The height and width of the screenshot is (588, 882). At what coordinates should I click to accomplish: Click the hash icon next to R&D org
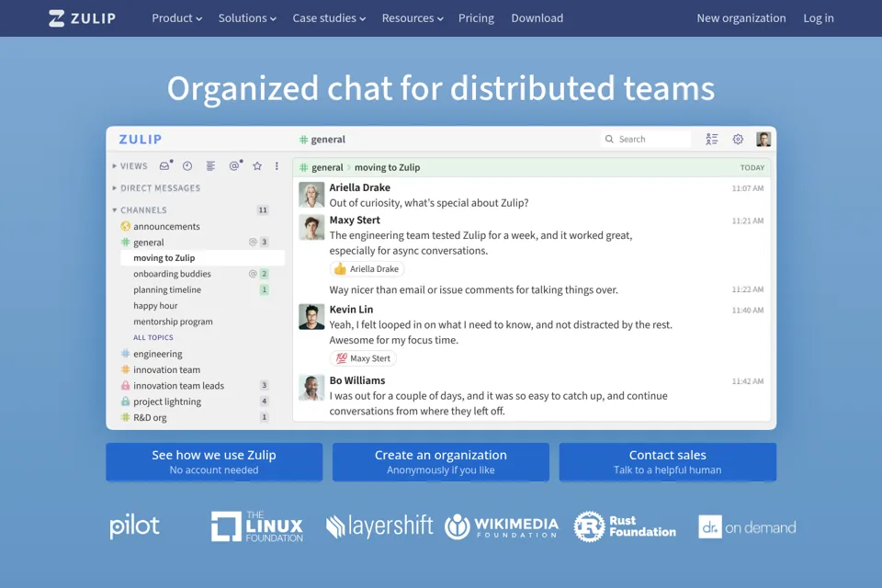pos(126,417)
